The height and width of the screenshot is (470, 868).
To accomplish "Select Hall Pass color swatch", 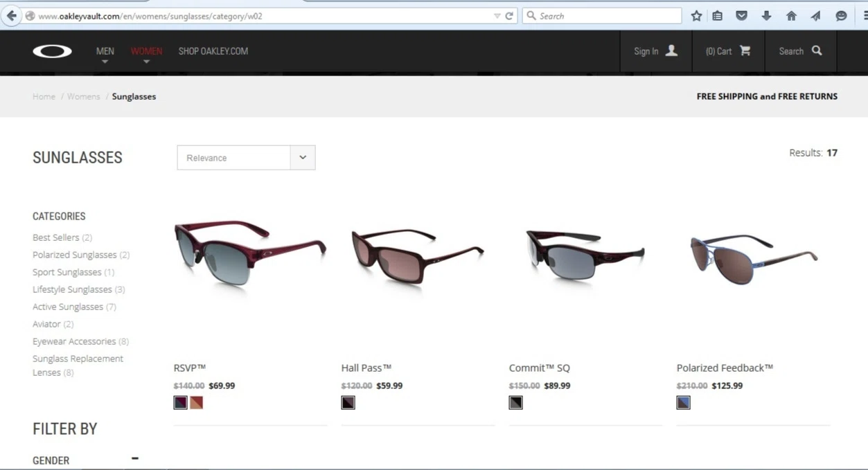I will coord(348,402).
